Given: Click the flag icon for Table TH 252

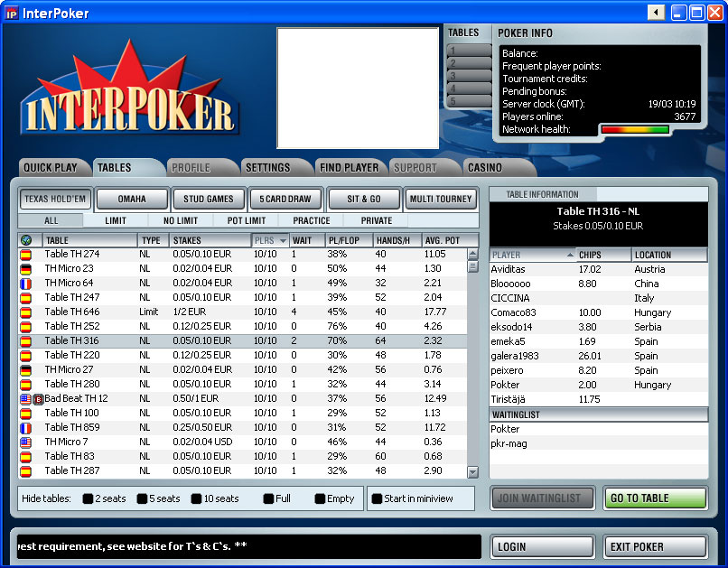Looking at the screenshot, I should click(26, 326).
